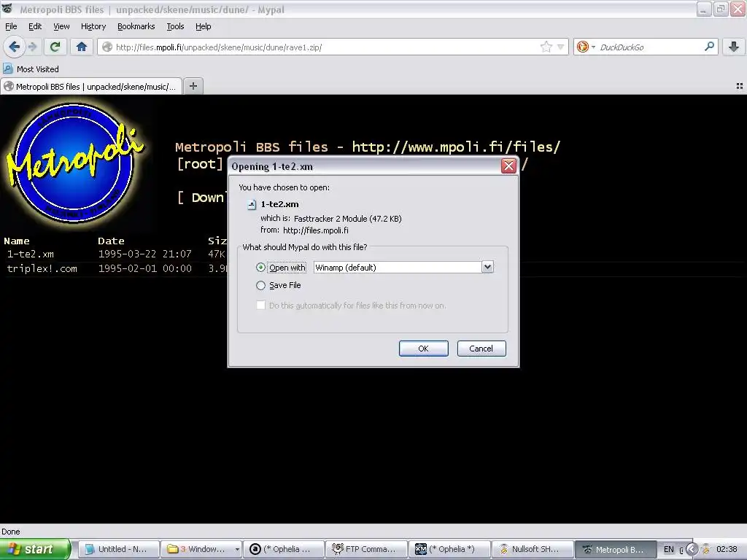Viewport: 747px width, 560px height.
Task: Switch to FTP Commander taskbar button
Action: tap(366, 549)
